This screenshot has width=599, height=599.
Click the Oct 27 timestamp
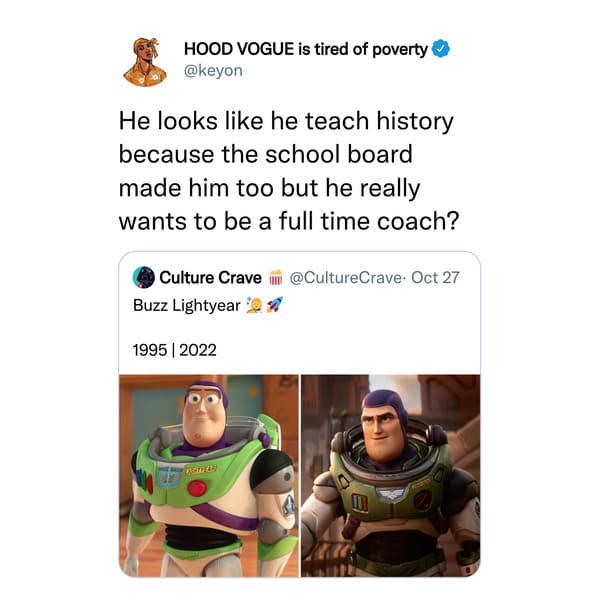[x=435, y=278]
